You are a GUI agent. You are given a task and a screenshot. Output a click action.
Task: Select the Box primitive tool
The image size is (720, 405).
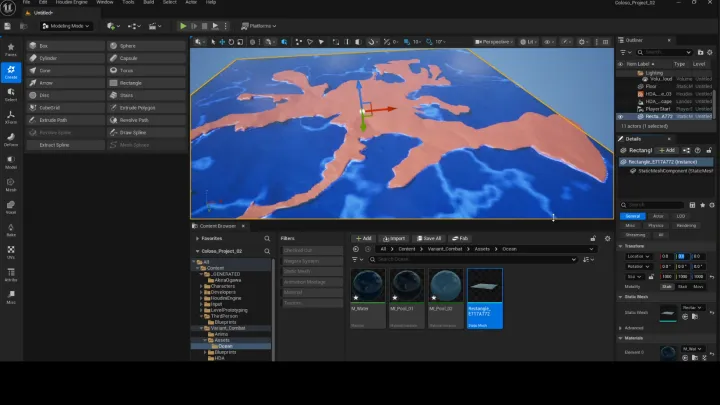(x=66, y=46)
